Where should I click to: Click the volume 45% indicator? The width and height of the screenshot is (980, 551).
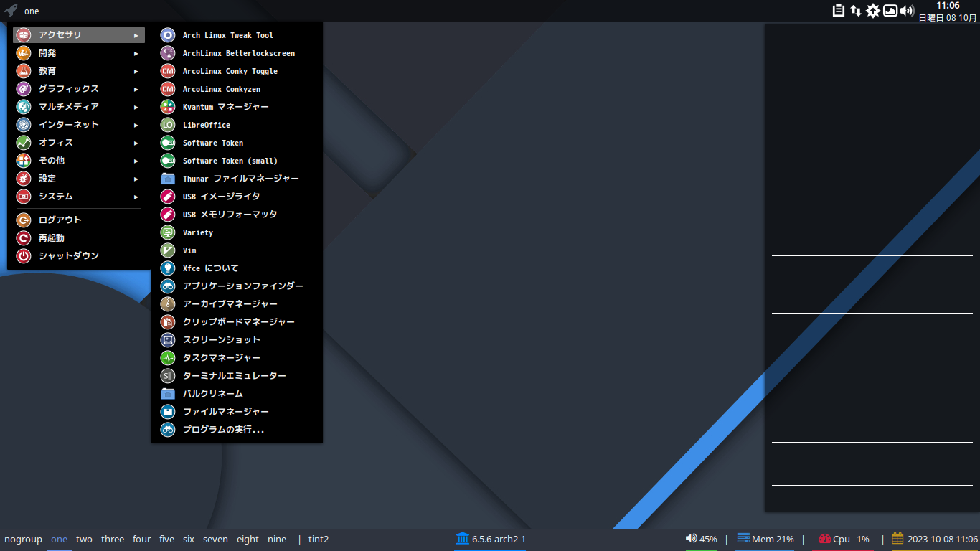[702, 539]
